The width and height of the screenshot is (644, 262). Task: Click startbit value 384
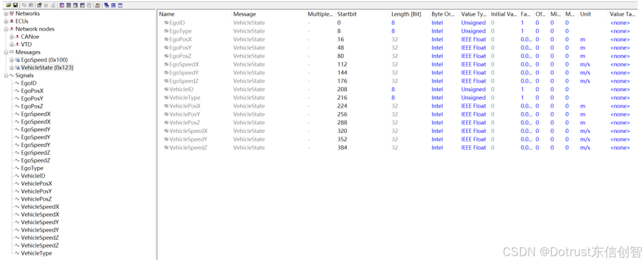tap(342, 148)
